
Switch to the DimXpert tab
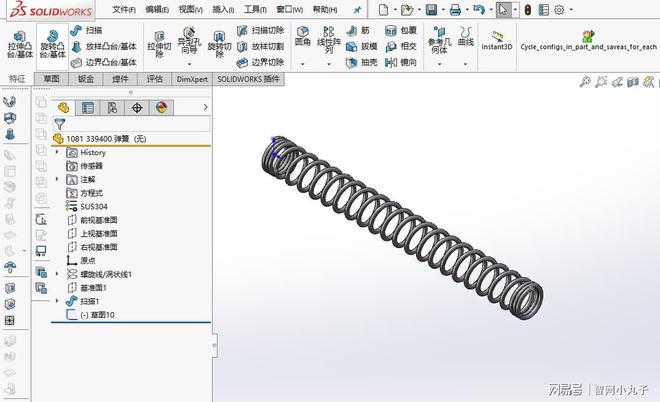pyautogui.click(x=192, y=79)
